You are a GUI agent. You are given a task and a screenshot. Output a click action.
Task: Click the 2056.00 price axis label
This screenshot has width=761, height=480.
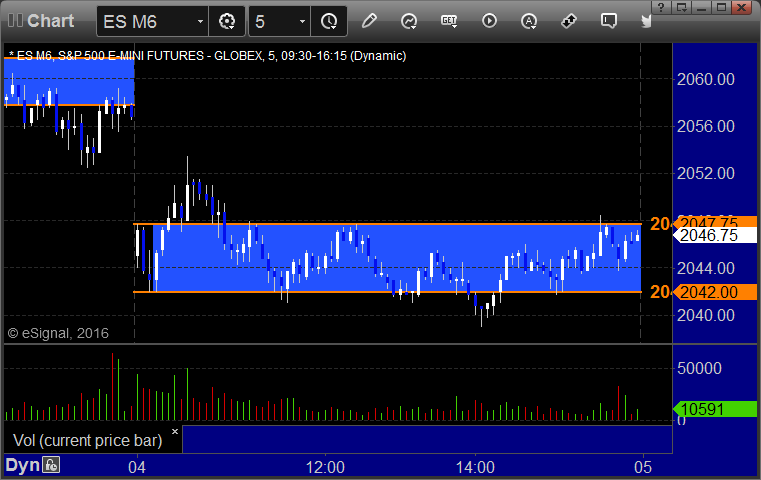click(706, 126)
